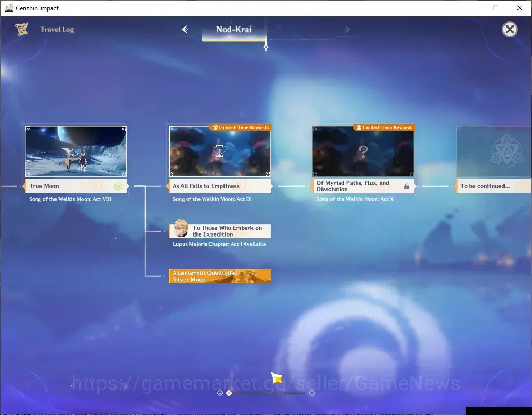
Task: Click the yellow marker flag above the timeline
Action: tap(277, 378)
